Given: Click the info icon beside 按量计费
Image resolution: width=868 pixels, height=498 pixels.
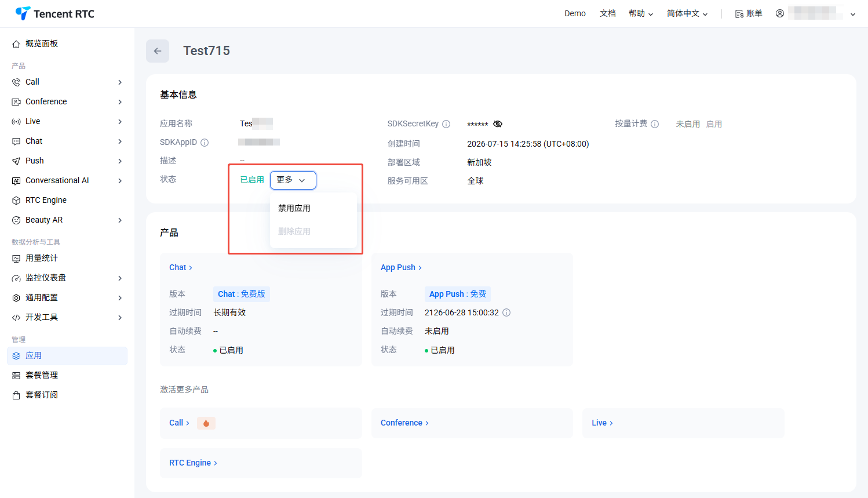Looking at the screenshot, I should point(655,124).
